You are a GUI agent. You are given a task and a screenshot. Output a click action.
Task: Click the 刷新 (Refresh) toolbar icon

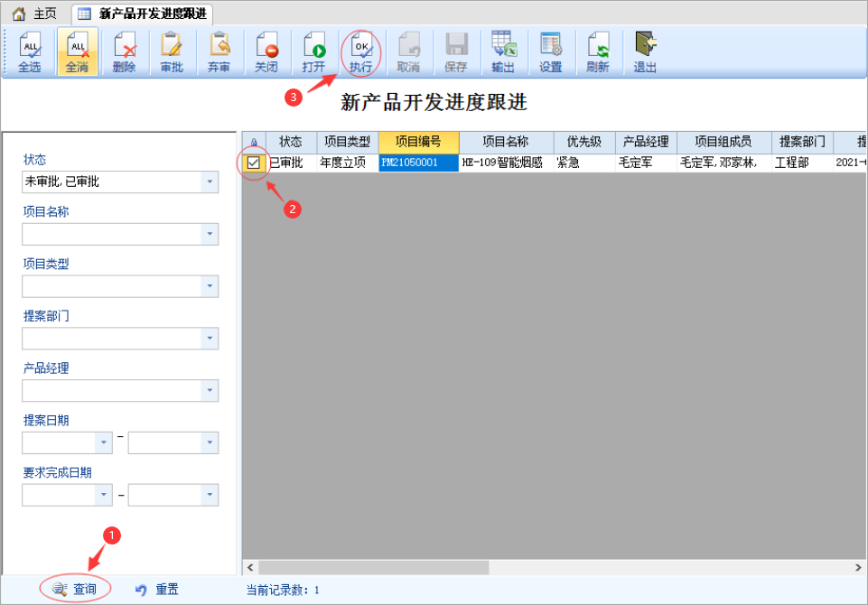[x=597, y=52]
